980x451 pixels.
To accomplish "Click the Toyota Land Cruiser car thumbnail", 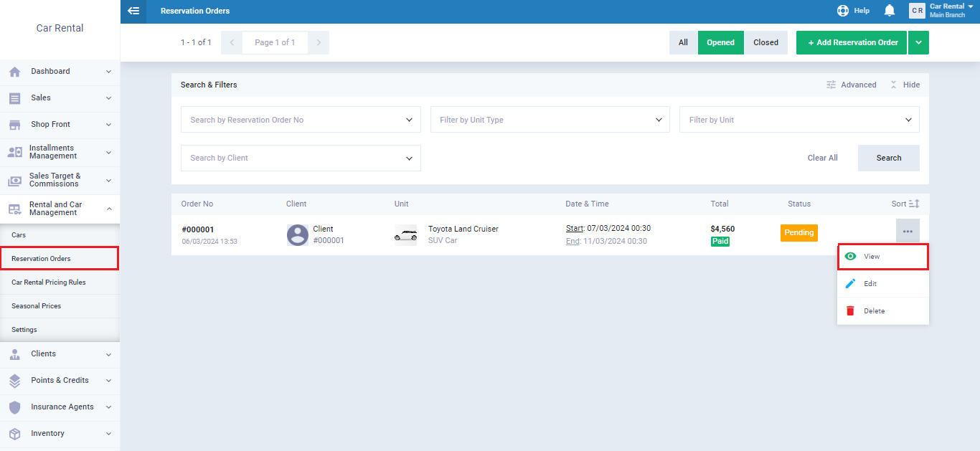I will tap(405, 235).
